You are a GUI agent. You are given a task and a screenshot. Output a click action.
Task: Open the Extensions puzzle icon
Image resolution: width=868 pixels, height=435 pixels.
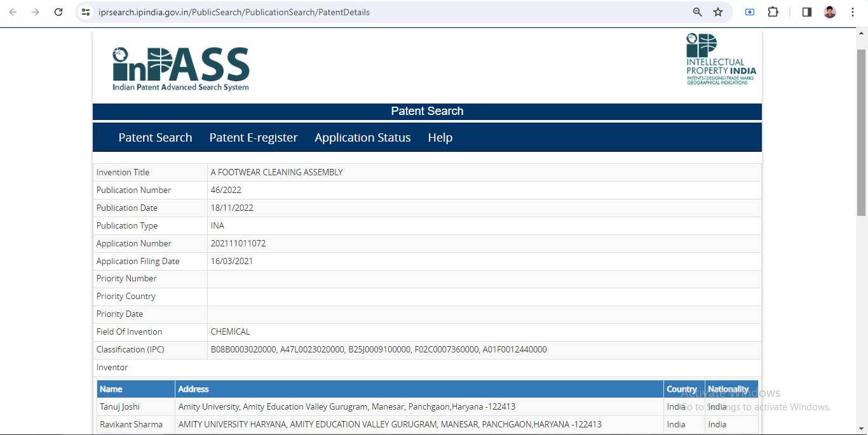(x=773, y=12)
